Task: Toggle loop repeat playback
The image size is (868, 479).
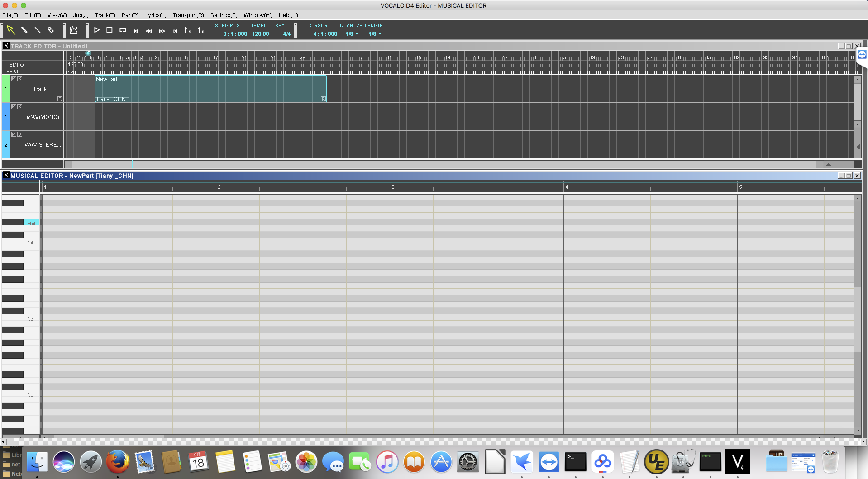Action: coord(123,30)
